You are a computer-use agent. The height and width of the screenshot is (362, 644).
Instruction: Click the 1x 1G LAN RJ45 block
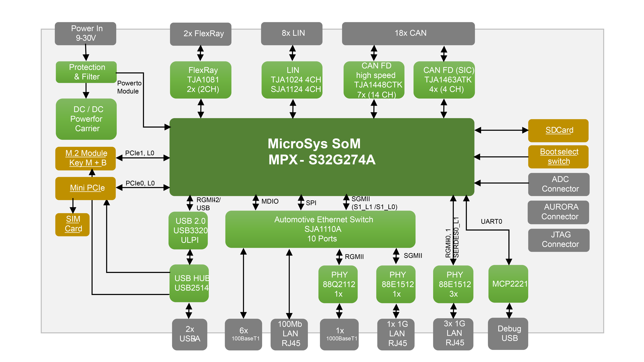396,334
